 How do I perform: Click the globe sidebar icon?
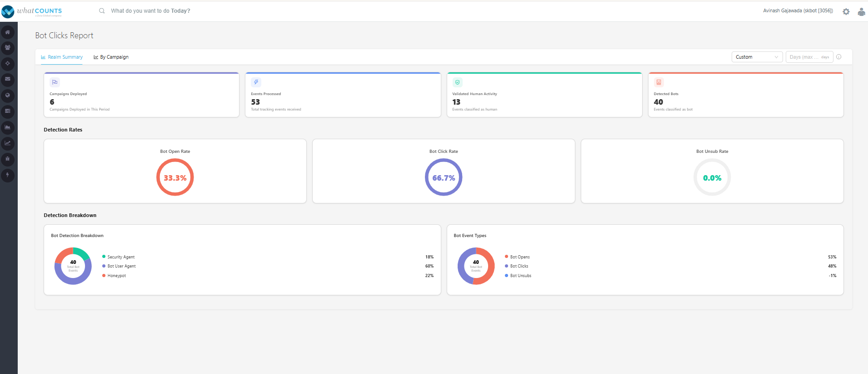(8, 96)
